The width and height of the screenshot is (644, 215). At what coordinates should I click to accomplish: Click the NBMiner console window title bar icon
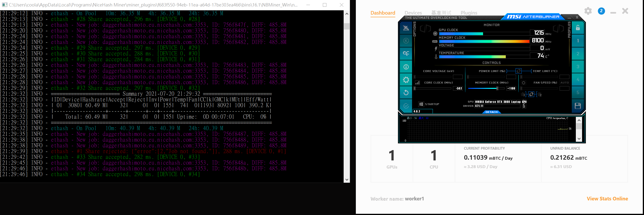pos(4,5)
